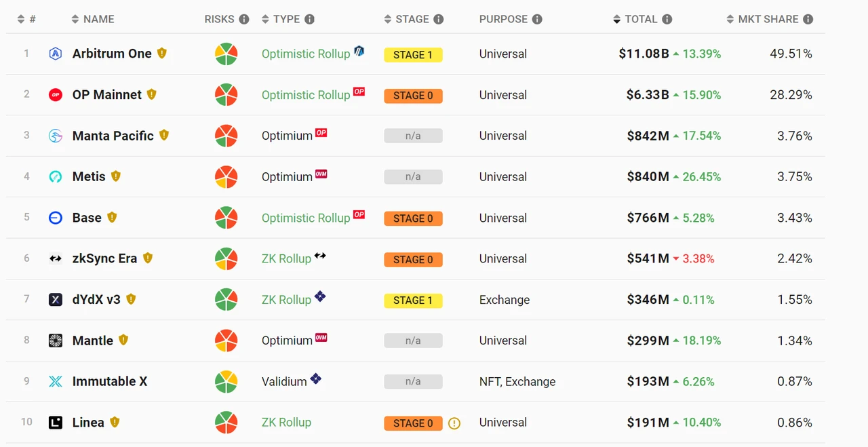Click the OP stack icon in Base row type
This screenshot has height=447, width=868.
tap(359, 214)
